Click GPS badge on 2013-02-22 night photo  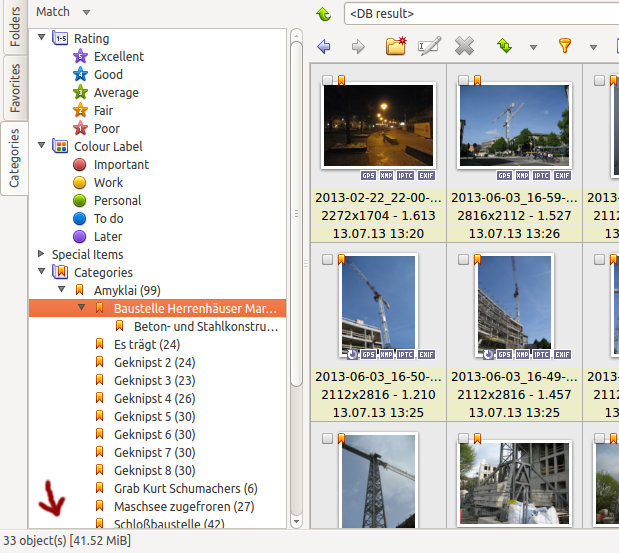click(x=368, y=176)
